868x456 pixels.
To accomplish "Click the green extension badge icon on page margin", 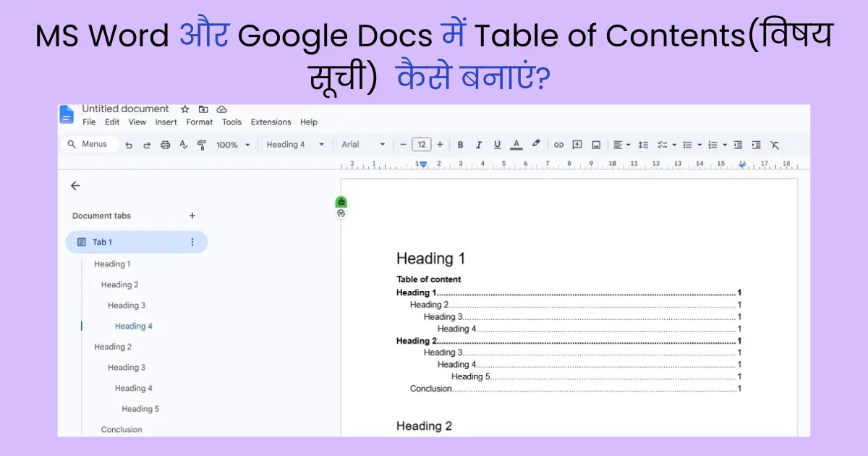I will [341, 202].
